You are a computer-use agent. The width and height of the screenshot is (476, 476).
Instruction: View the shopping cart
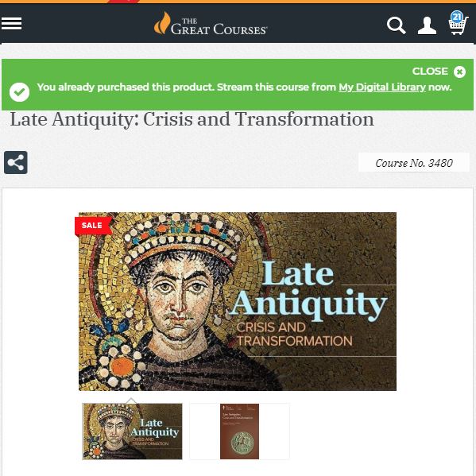point(458,25)
